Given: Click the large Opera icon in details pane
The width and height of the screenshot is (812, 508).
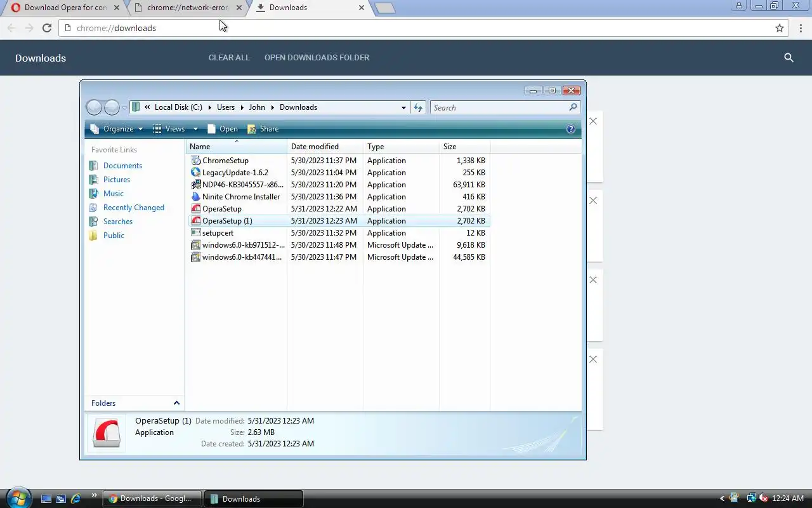Looking at the screenshot, I should (x=107, y=433).
